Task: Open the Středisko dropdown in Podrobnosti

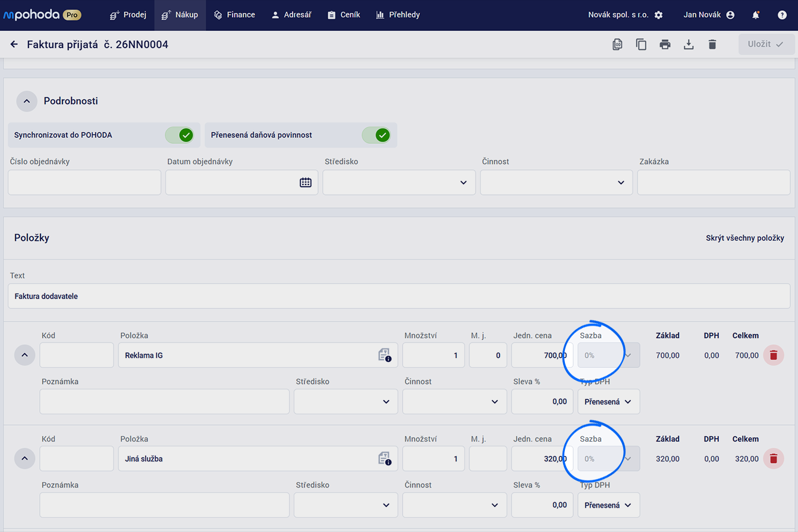Action: click(399, 182)
